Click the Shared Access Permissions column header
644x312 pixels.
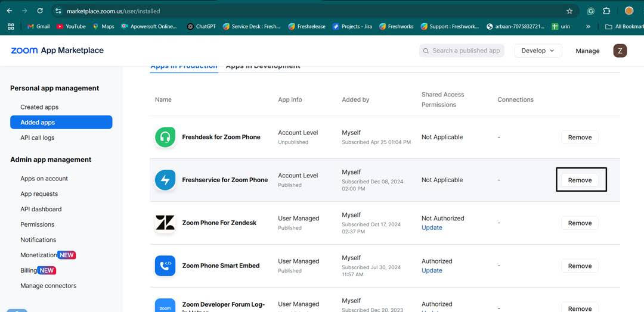(442, 99)
